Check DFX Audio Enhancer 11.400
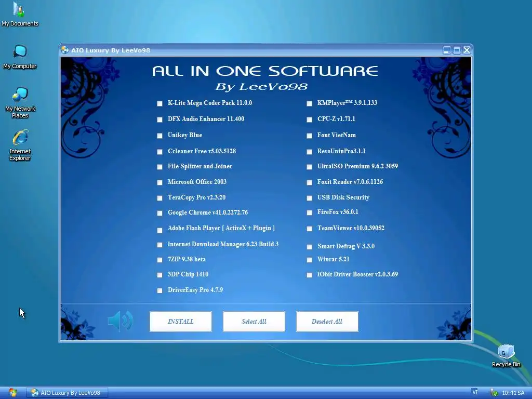Viewport: 532px width, 399px height. click(160, 119)
